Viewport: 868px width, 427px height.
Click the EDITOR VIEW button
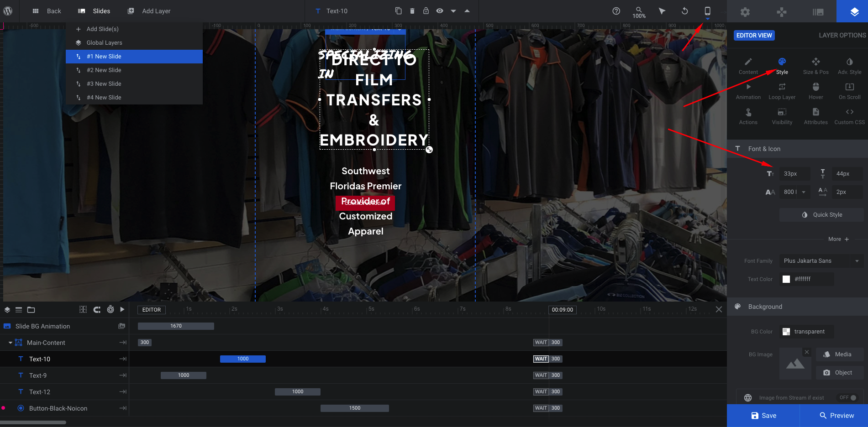[754, 35]
